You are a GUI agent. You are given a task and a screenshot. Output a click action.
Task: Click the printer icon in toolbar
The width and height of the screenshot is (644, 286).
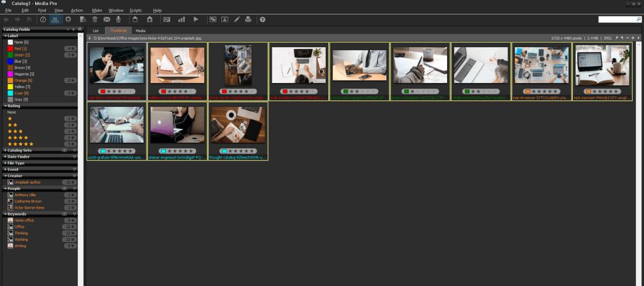pos(249,19)
